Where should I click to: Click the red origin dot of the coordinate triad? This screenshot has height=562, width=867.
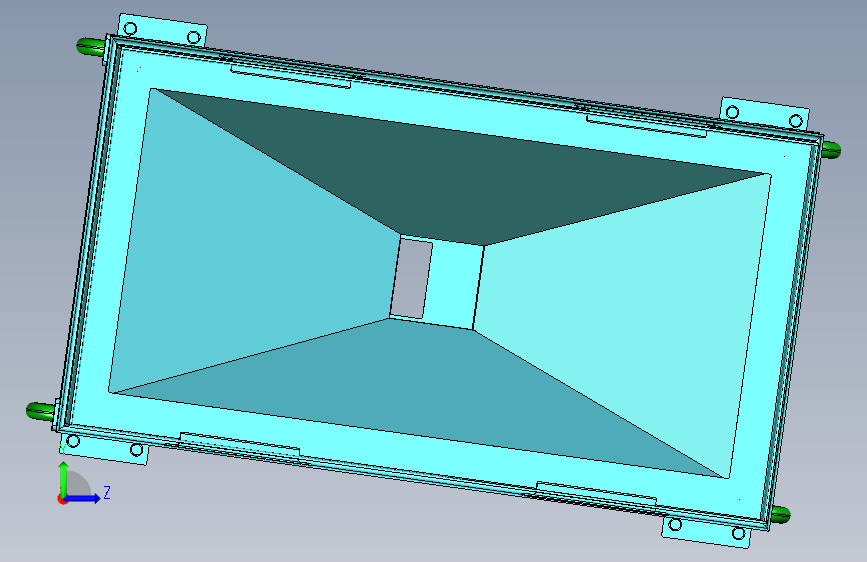tap(62, 499)
